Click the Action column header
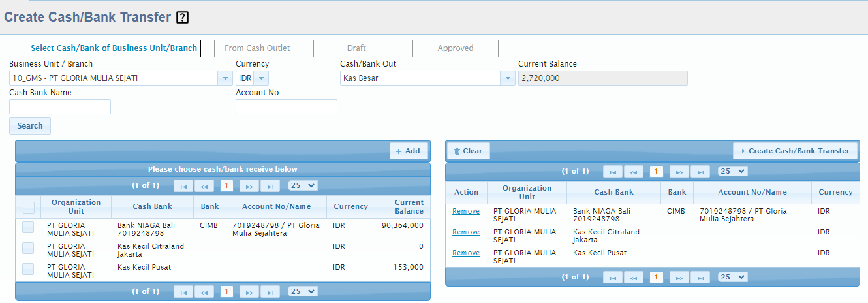 coord(467,193)
